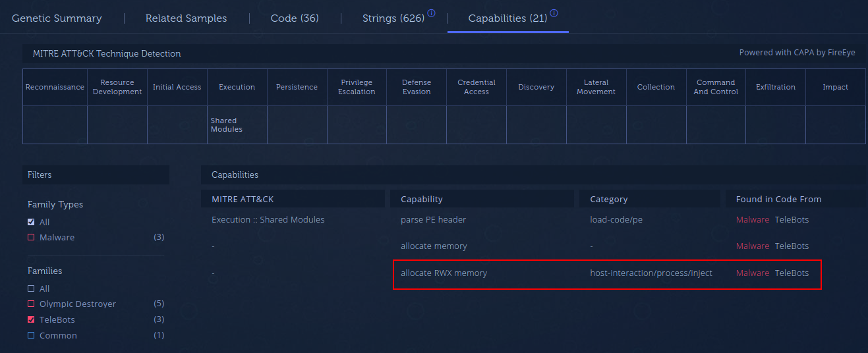
Task: Click the Execution column header in the matrix
Action: (237, 88)
